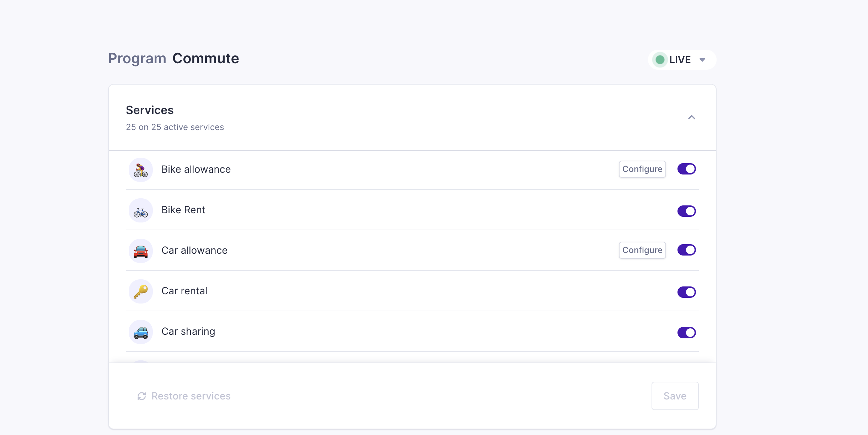Configure the Bike allowance service
Image resolution: width=868 pixels, height=435 pixels.
[642, 169]
